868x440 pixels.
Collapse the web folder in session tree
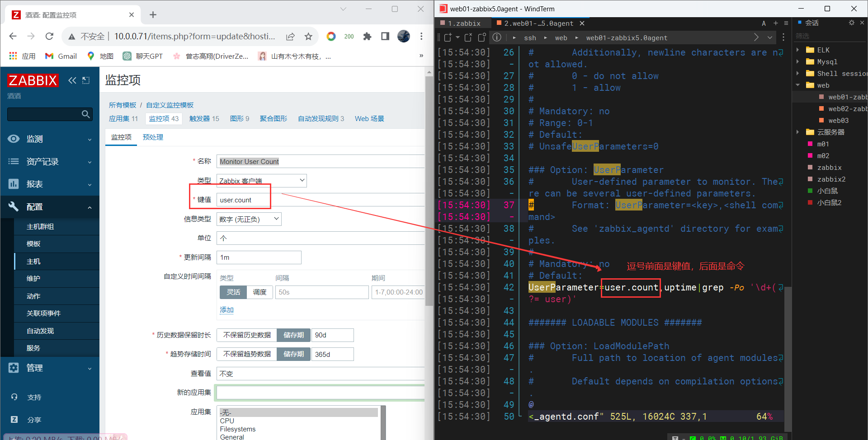coord(798,85)
